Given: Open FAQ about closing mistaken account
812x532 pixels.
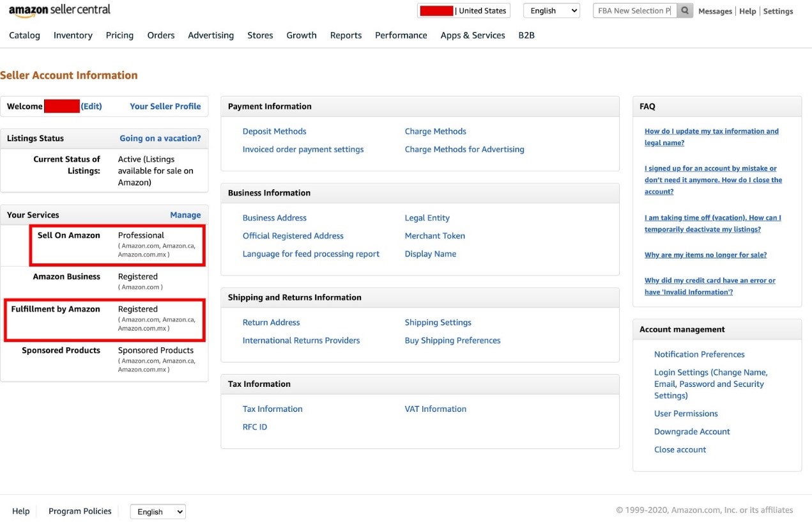Looking at the screenshot, I should pyautogui.click(x=713, y=180).
